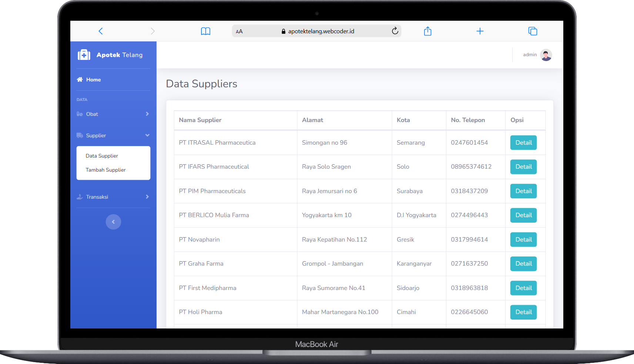Screen dimensions: 634x364
Task: Open Detail for PT ITRASAL Pharmaceutica
Action: pos(523,142)
